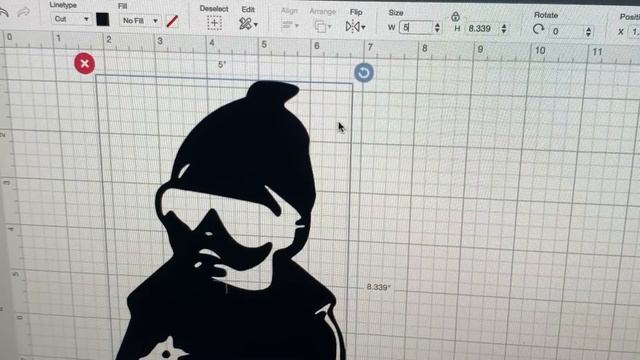The width and height of the screenshot is (640, 360).
Task: Click the height stepper arrows
Action: [504, 29]
